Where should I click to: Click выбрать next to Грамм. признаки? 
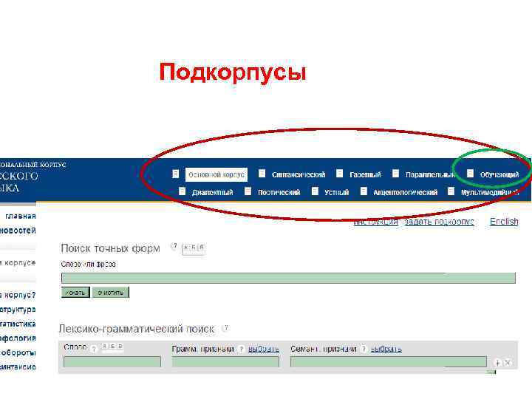pos(264,349)
